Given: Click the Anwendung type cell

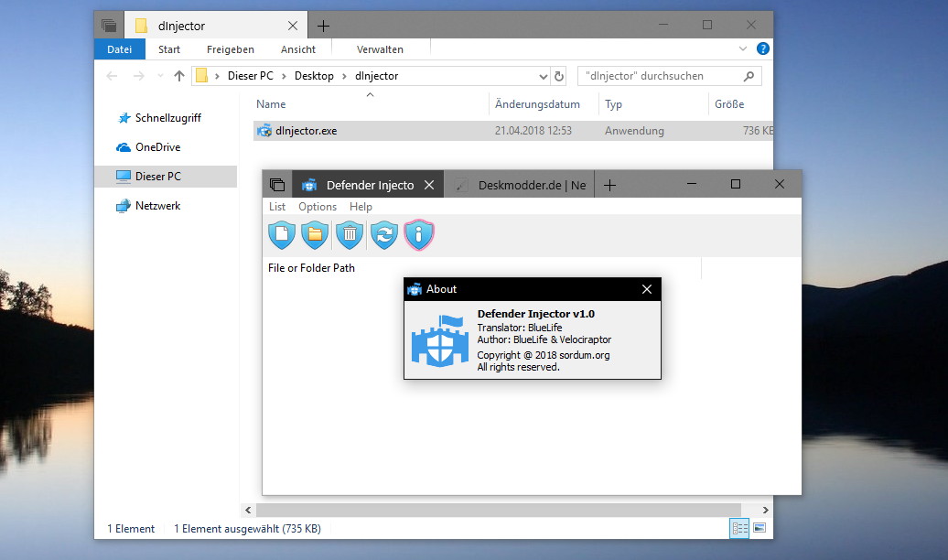Looking at the screenshot, I should (634, 131).
